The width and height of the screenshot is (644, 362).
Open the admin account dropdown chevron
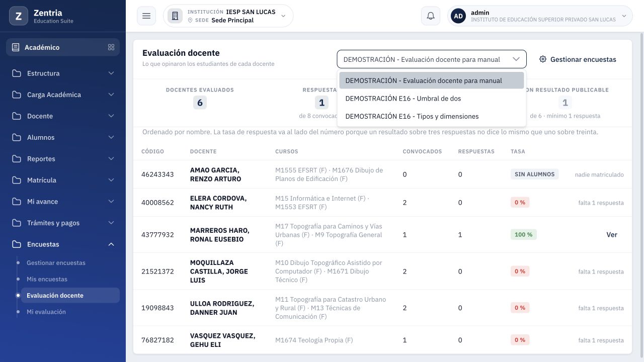624,16
